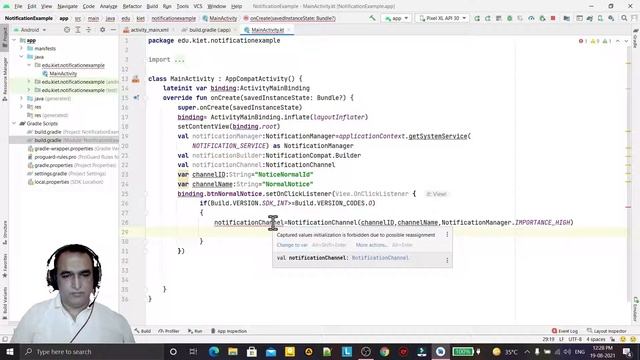Open the Profile app gauge icon
Screen dimensions: 640x360
coord(531,18)
